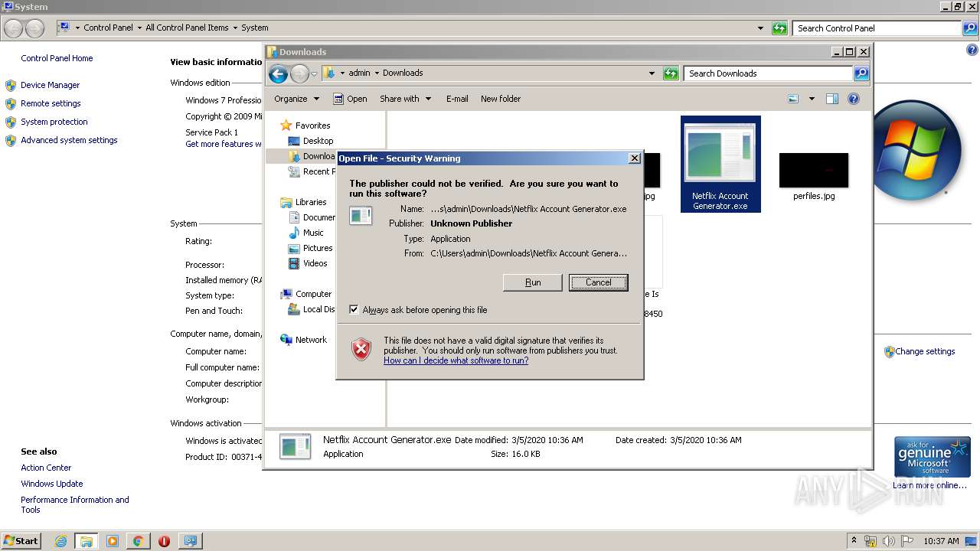The height and width of the screenshot is (551, 980).
Task: Click the admin breadcrumb in the address bar
Action: coord(359,73)
